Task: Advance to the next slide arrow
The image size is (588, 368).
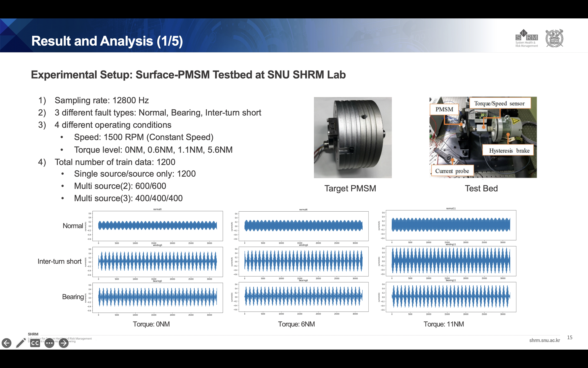Action: point(64,343)
